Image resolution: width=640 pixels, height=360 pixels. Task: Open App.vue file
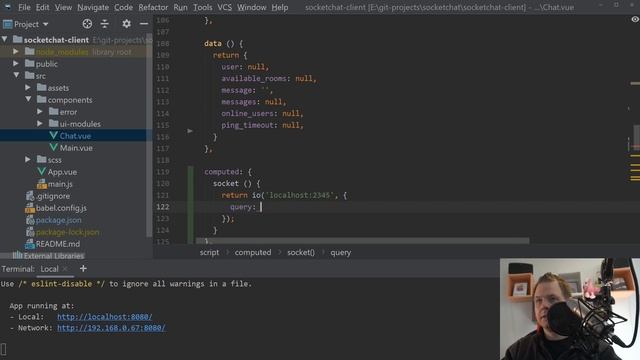pyautogui.click(x=62, y=172)
